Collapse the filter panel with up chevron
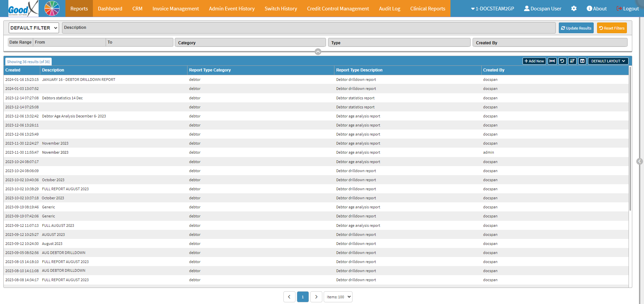The image size is (644, 304). (318, 52)
